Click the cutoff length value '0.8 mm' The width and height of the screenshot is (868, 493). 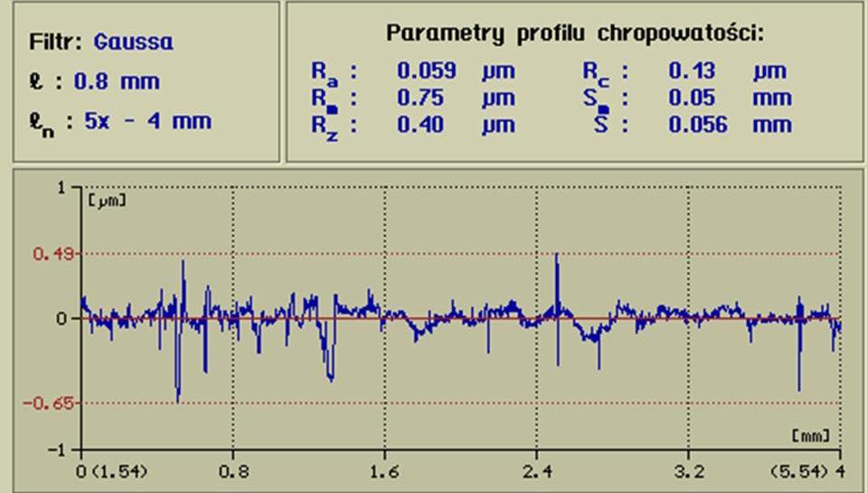pyautogui.click(x=117, y=82)
